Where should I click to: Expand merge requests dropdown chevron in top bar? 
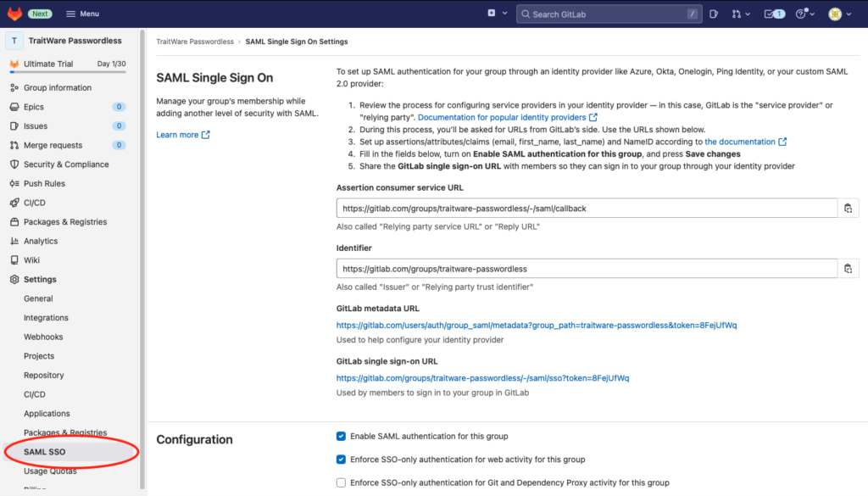(x=748, y=14)
